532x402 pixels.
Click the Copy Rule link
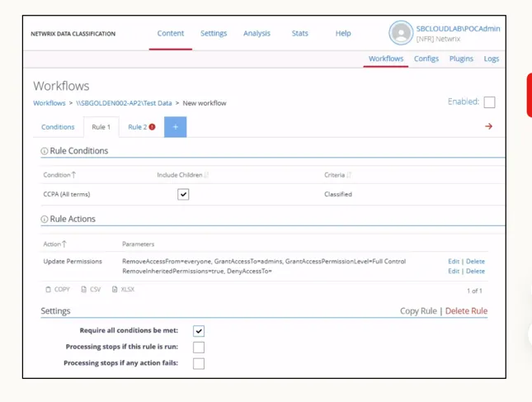pyautogui.click(x=418, y=311)
